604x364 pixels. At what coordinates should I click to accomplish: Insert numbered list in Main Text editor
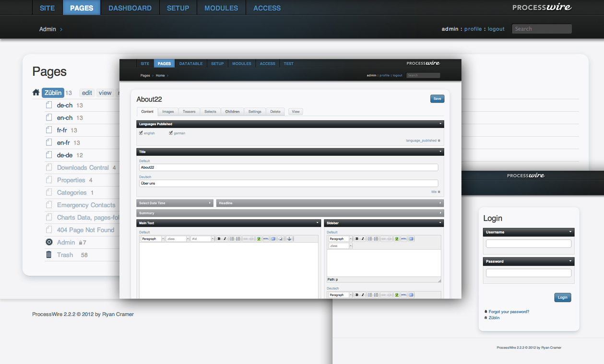(x=238, y=239)
